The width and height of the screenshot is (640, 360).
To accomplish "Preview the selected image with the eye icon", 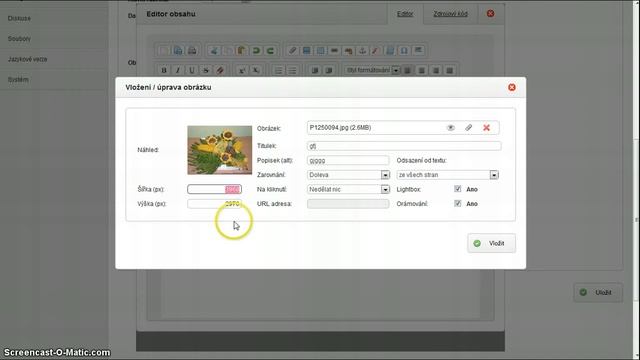I will pos(451,128).
